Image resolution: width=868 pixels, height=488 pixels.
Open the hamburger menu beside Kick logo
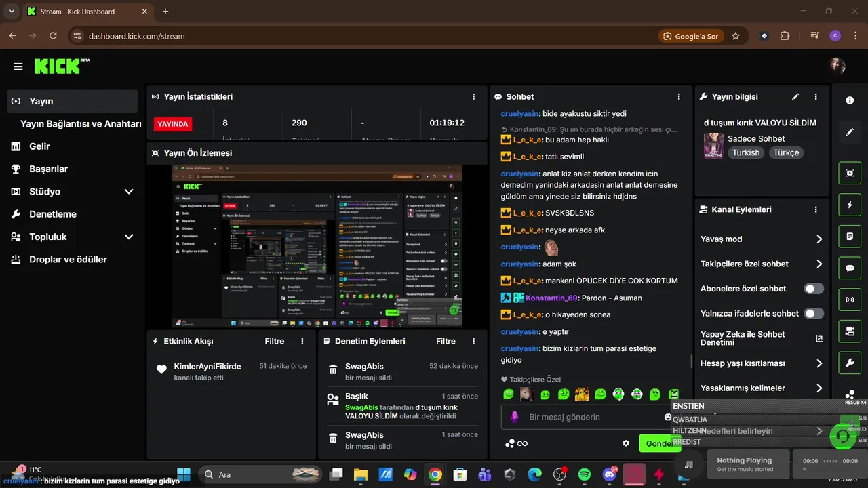point(18,66)
